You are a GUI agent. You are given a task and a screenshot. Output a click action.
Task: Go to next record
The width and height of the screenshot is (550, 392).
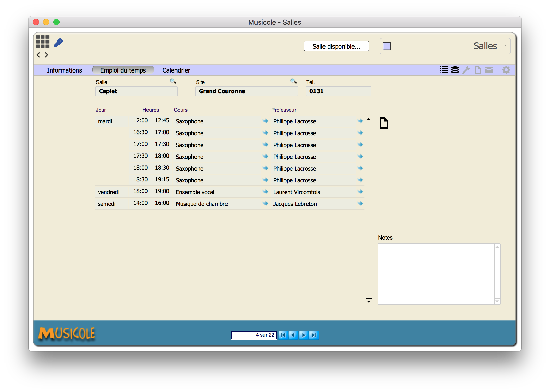click(x=303, y=335)
